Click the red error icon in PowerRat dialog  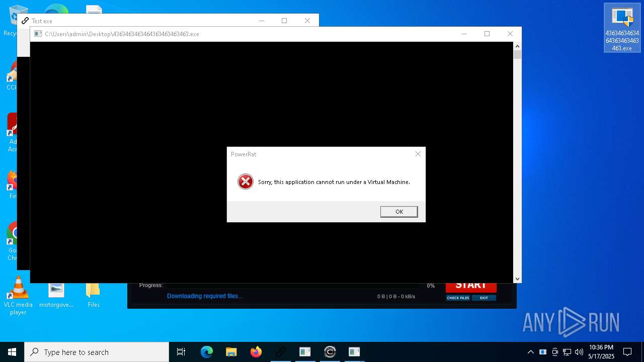tap(246, 182)
